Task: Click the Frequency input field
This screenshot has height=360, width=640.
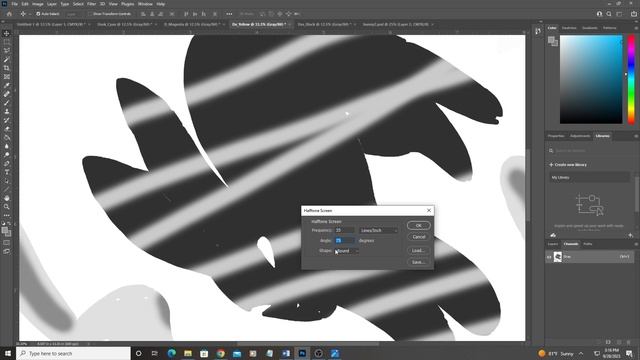Action: [344, 231]
